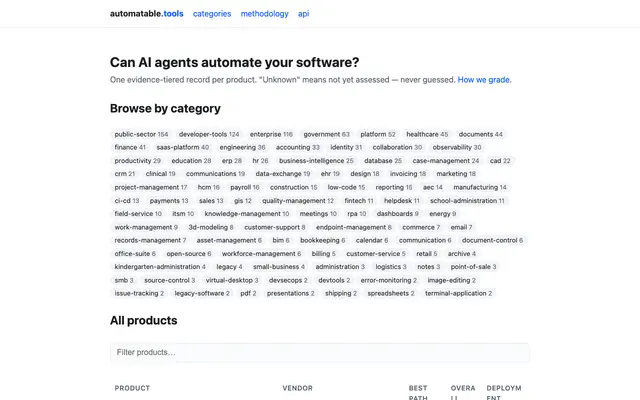Screen dimensions: 640x400
Task: Select the 3d-modeling category tag
Action: tap(211, 227)
